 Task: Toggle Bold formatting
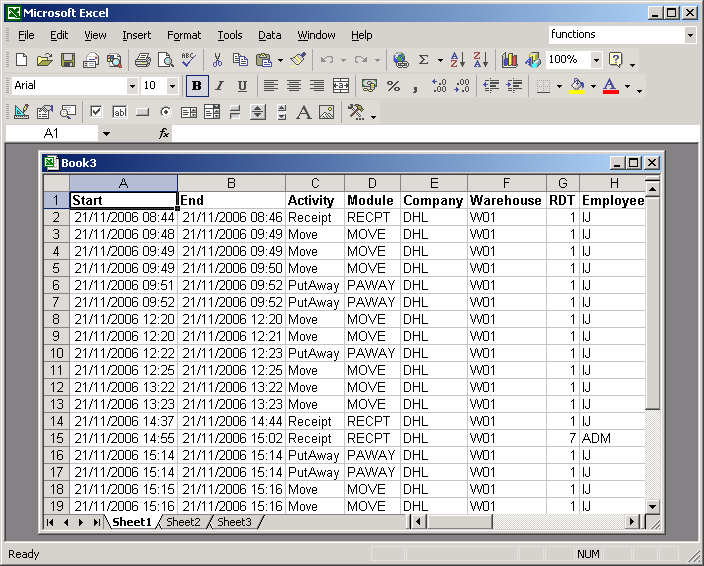[x=197, y=86]
